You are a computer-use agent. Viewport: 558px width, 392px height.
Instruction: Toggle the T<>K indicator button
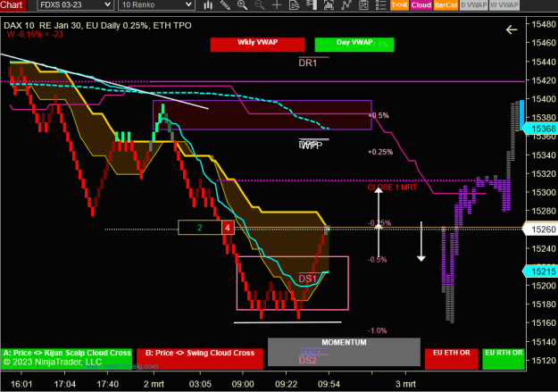pyautogui.click(x=399, y=5)
